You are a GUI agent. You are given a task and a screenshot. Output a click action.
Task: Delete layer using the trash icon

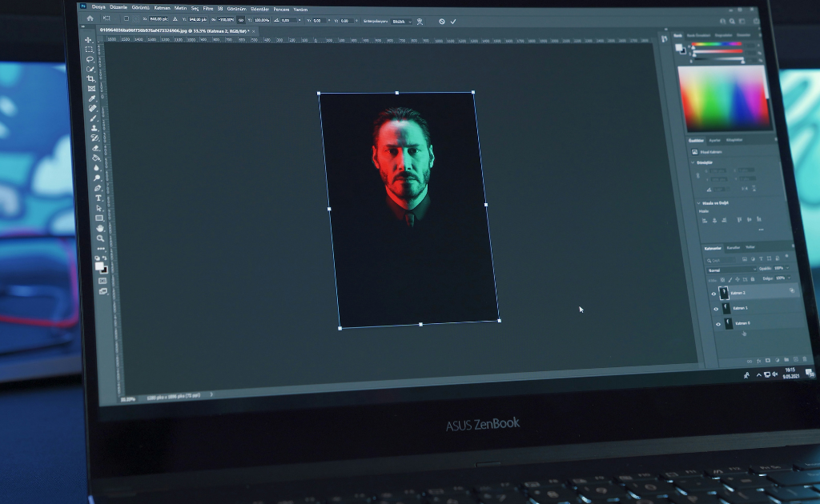click(x=805, y=359)
